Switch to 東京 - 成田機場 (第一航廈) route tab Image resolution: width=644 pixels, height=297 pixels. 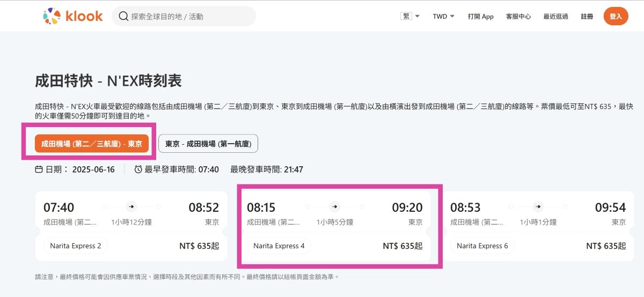208,144
